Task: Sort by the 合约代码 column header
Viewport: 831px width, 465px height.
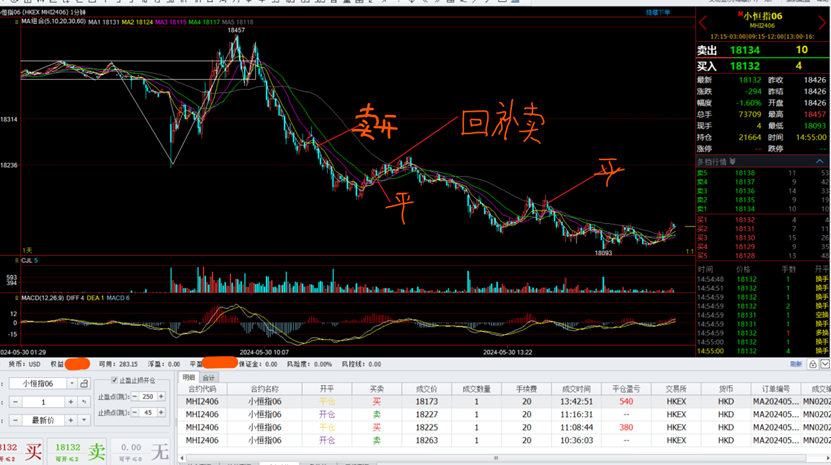Action: [x=202, y=389]
